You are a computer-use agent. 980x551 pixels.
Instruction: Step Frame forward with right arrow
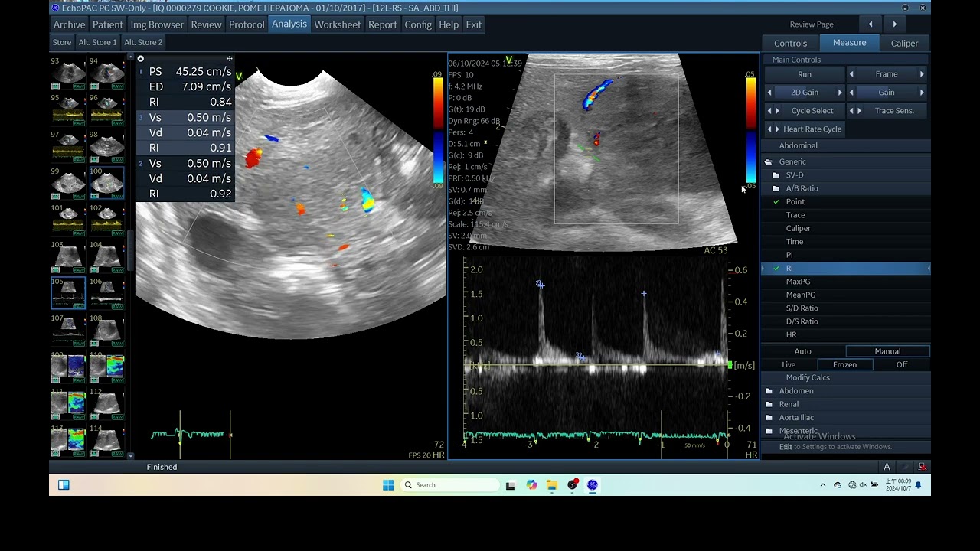point(922,74)
